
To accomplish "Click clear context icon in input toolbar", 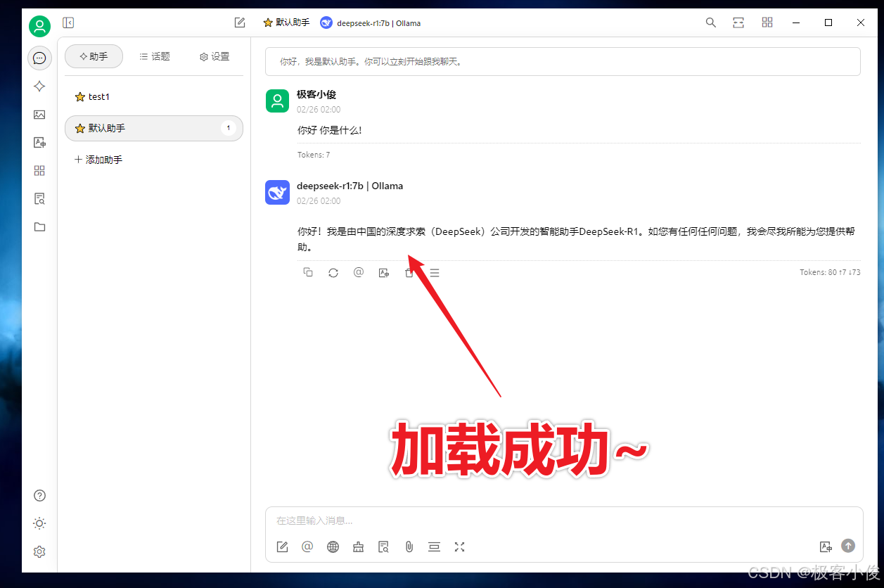I will coord(434,547).
